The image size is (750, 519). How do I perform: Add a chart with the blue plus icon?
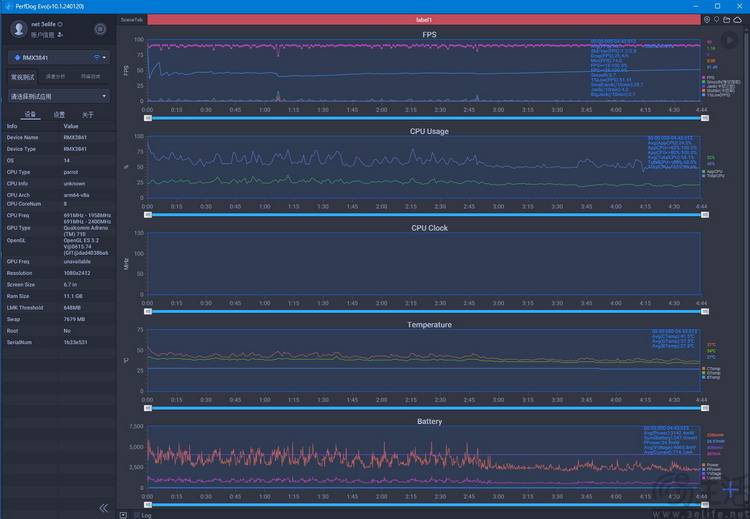click(730, 489)
